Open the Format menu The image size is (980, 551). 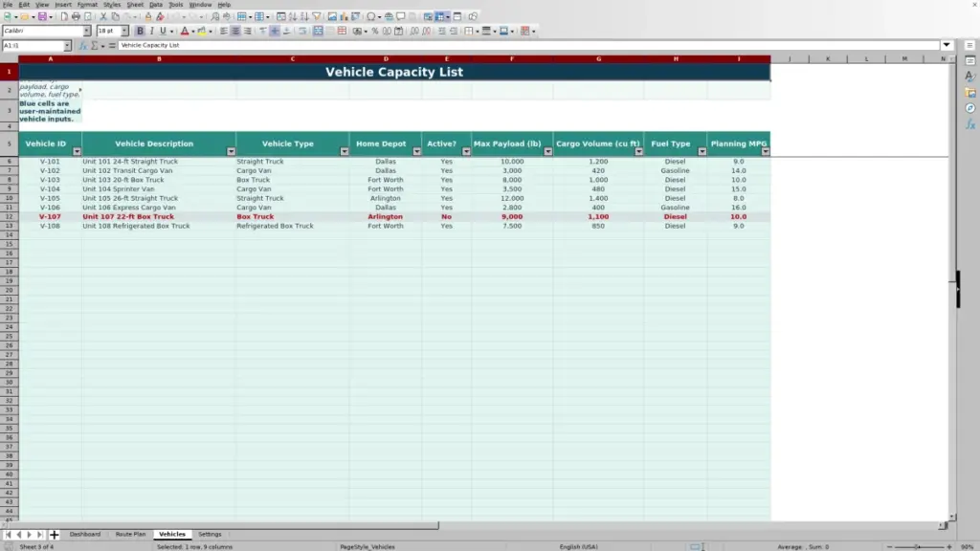click(87, 5)
